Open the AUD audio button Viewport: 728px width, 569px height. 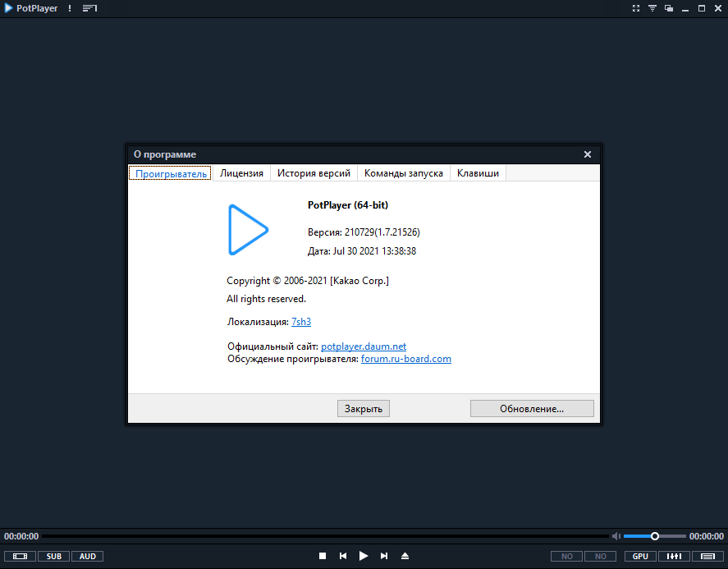click(x=87, y=556)
